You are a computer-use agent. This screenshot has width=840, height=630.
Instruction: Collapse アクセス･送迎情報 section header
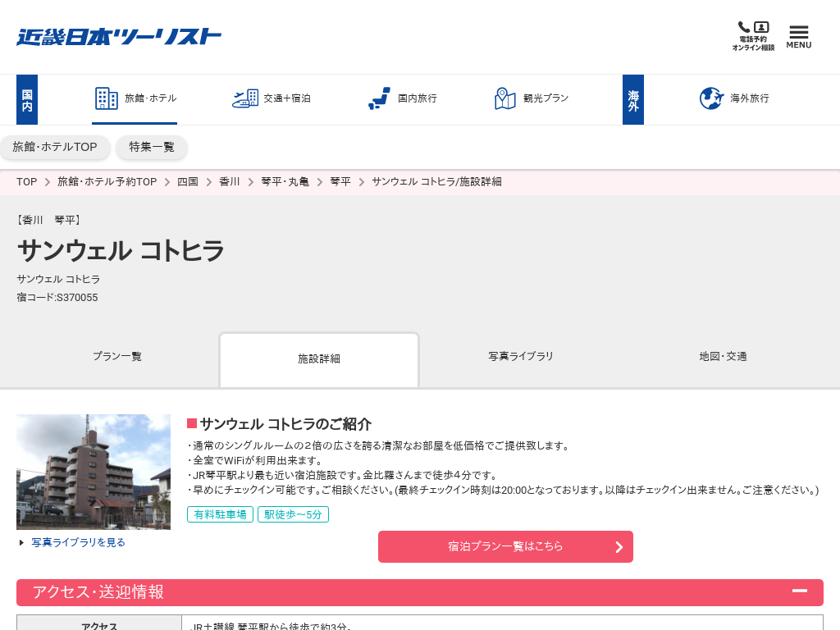click(420, 592)
